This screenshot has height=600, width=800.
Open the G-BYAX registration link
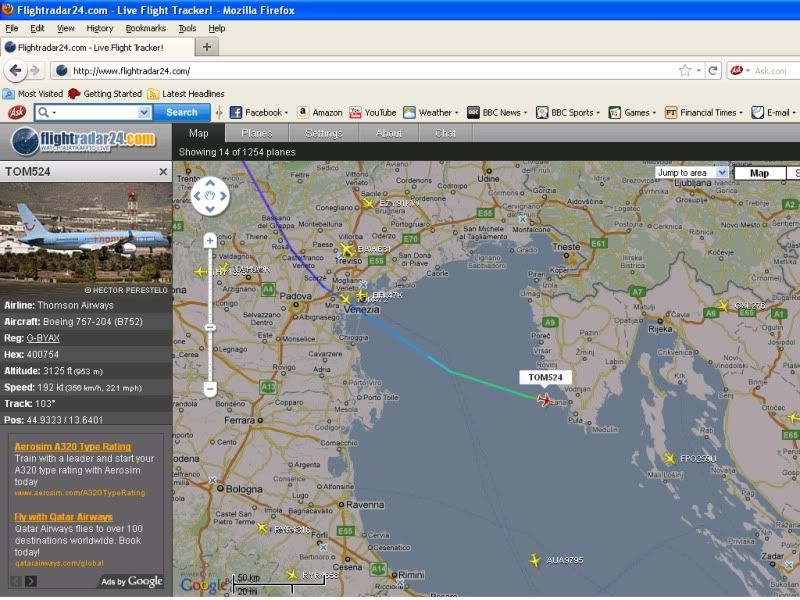coord(43,338)
